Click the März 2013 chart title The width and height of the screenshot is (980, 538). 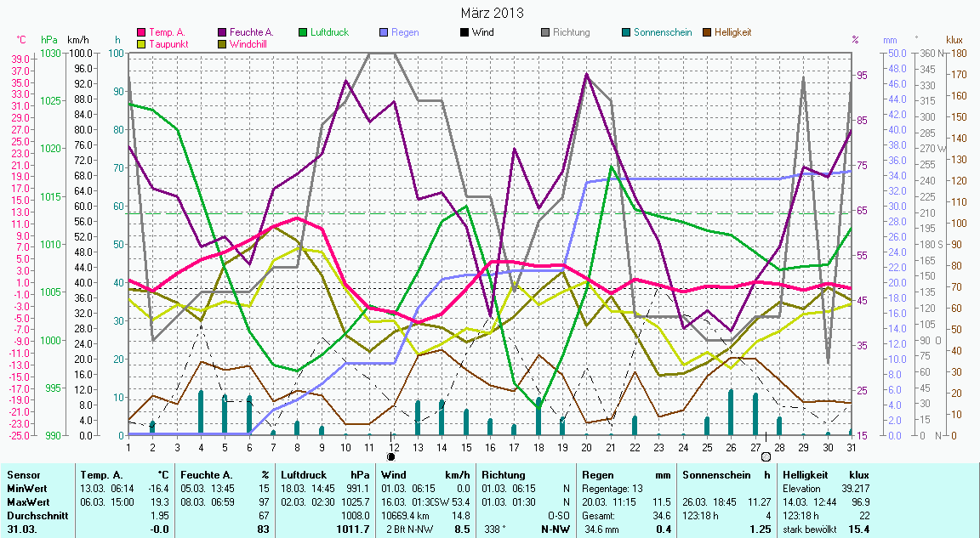coord(492,13)
